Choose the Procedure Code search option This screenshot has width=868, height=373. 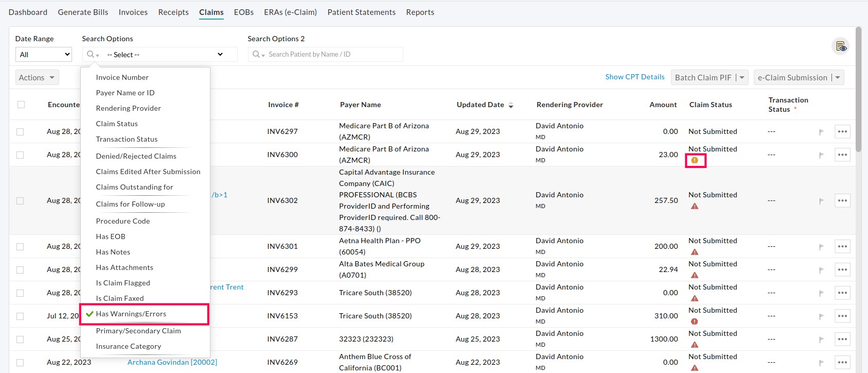point(123,221)
